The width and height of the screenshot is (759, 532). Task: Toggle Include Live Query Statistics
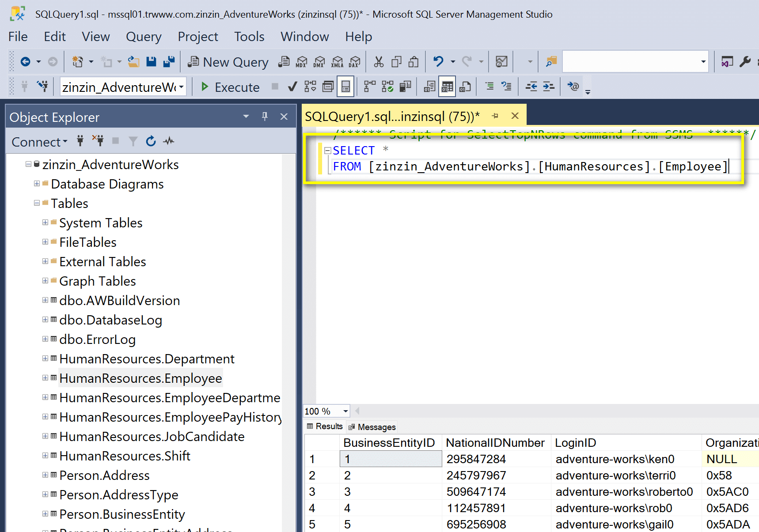(387, 87)
